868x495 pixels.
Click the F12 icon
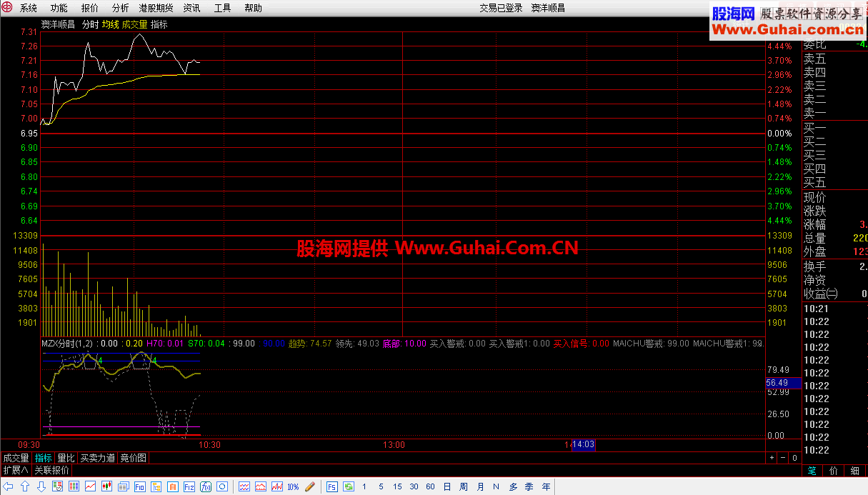tap(189, 486)
